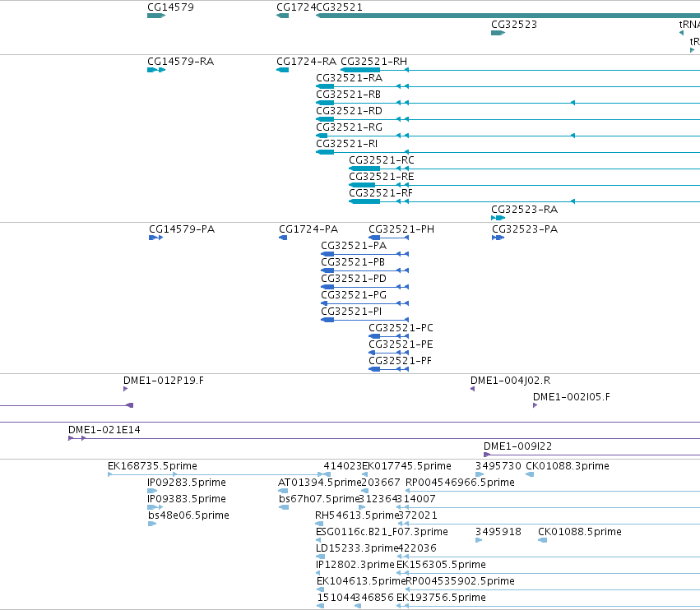Open transcript CG1724-RA

[x=306, y=62]
